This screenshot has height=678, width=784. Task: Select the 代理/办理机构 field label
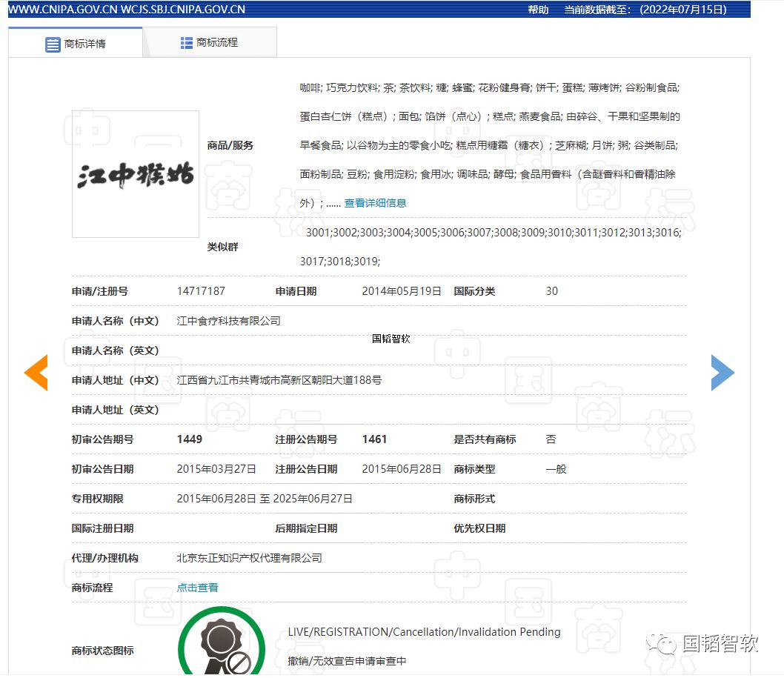[x=105, y=558]
